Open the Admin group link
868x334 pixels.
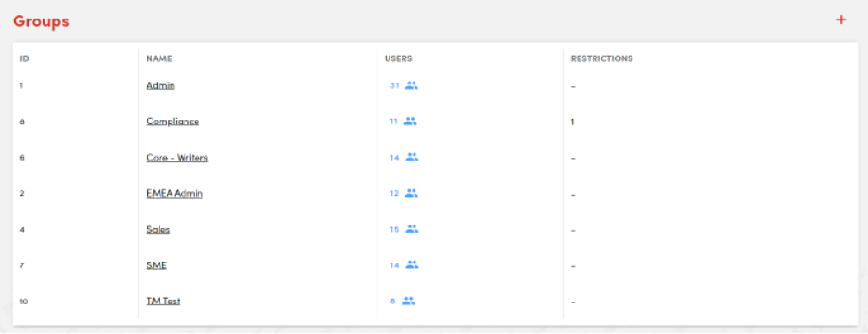tap(160, 86)
